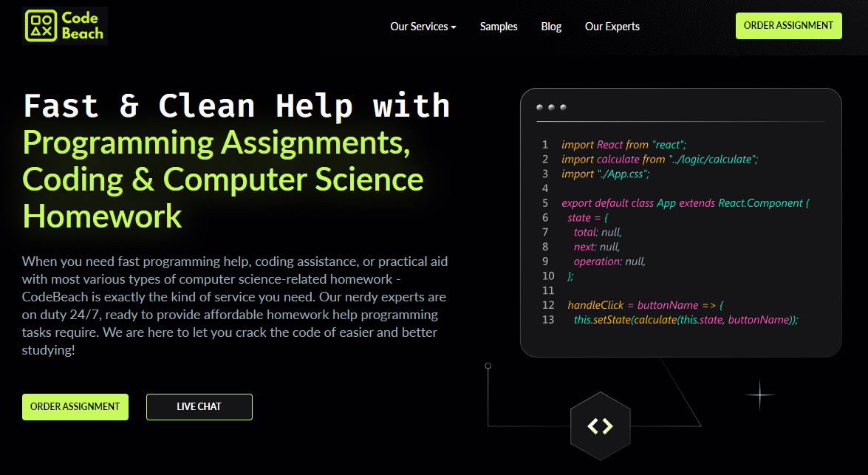This screenshot has height=475, width=868.
Task: Start a LIVE CHAT
Action: tap(199, 407)
